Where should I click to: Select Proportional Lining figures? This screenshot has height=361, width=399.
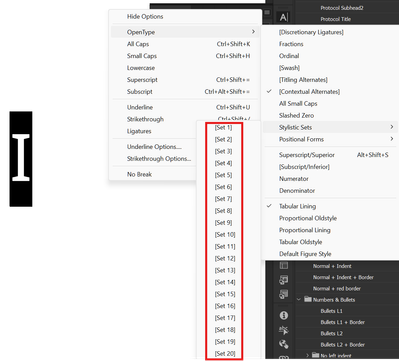pyautogui.click(x=305, y=230)
